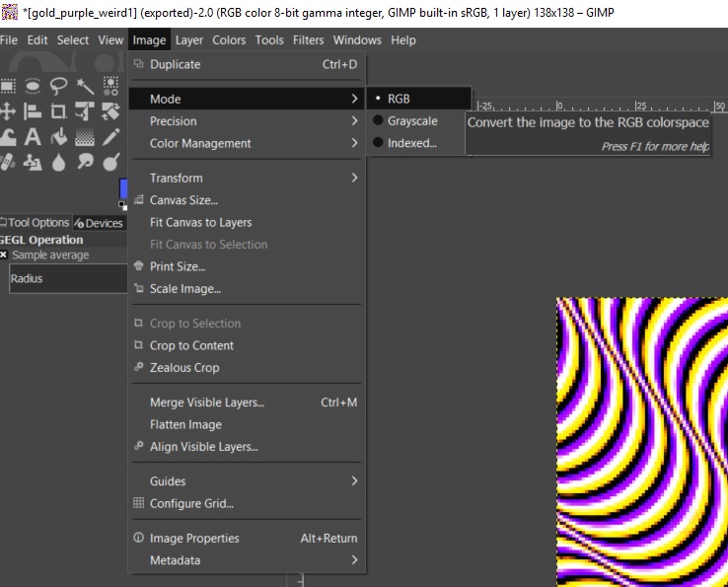The height and width of the screenshot is (587, 728).
Task: Select the Pencil tool
Action: point(111,137)
